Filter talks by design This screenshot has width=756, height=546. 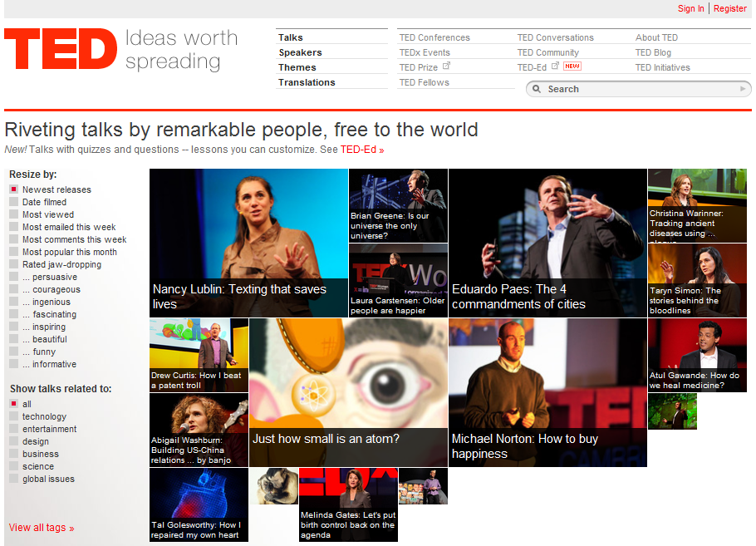[x=13, y=441]
